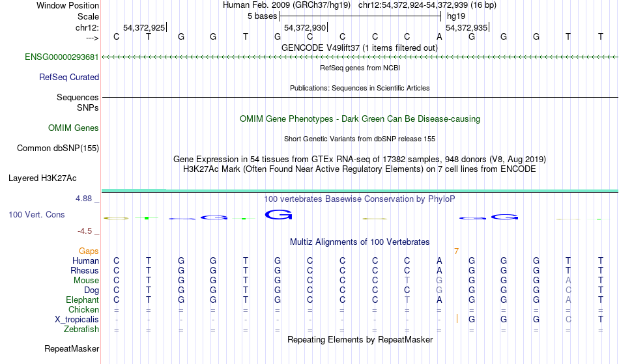Screen dimensions: 619x364
Task: Click the large blue G conservation logo
Action: click(x=278, y=215)
